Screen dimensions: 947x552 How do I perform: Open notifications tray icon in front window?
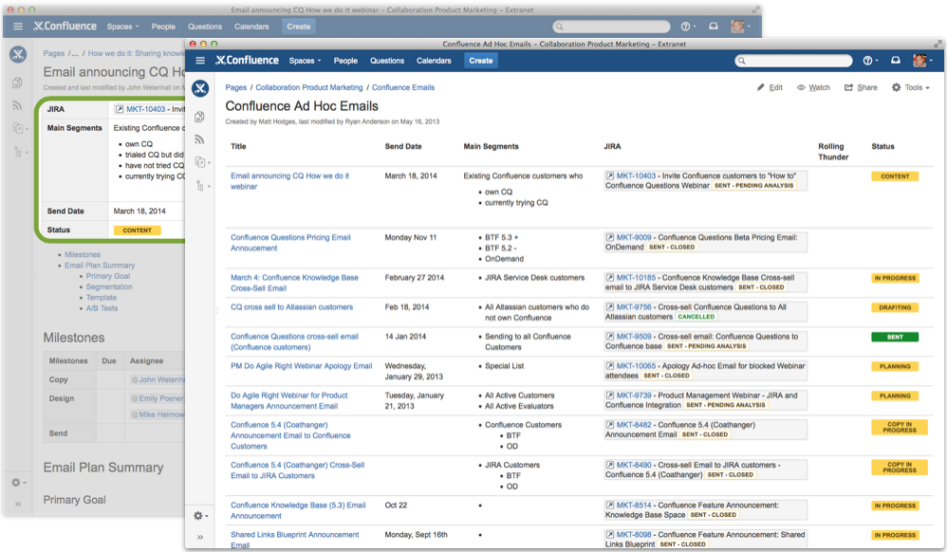pyautogui.click(x=896, y=60)
